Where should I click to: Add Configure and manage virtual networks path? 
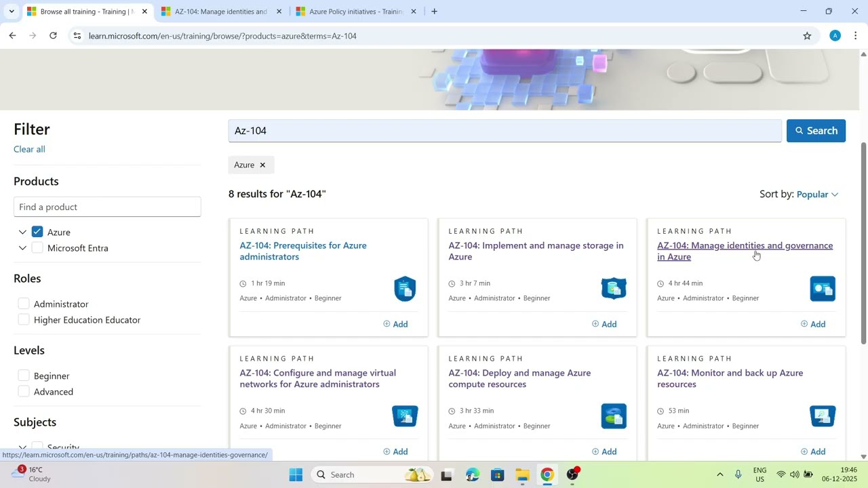click(x=395, y=451)
